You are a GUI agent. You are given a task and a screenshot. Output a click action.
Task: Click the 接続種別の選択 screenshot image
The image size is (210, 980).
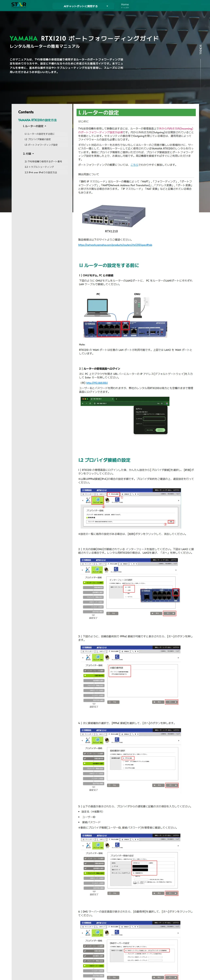(x=130, y=760)
